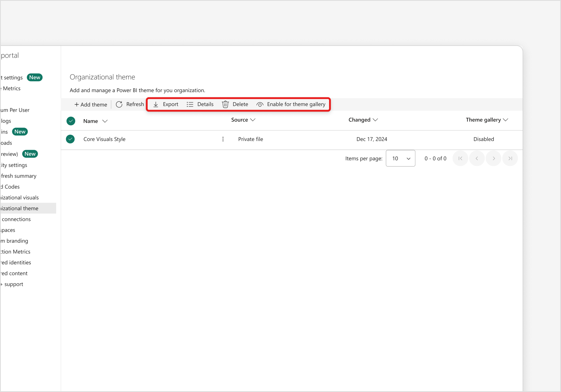This screenshot has height=392, width=561.
Task: Click the Core Visuals Style theme name
Action: coord(104,139)
